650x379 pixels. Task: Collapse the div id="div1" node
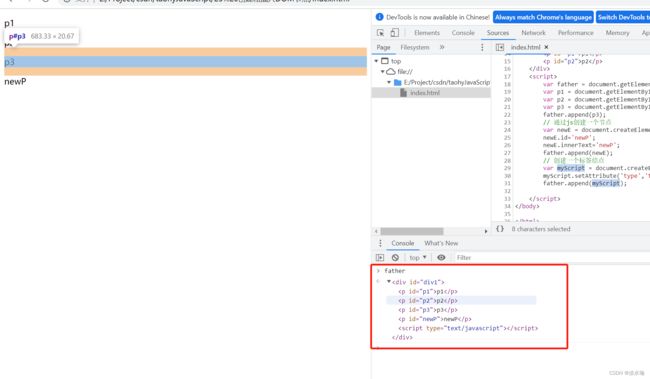[389, 282]
